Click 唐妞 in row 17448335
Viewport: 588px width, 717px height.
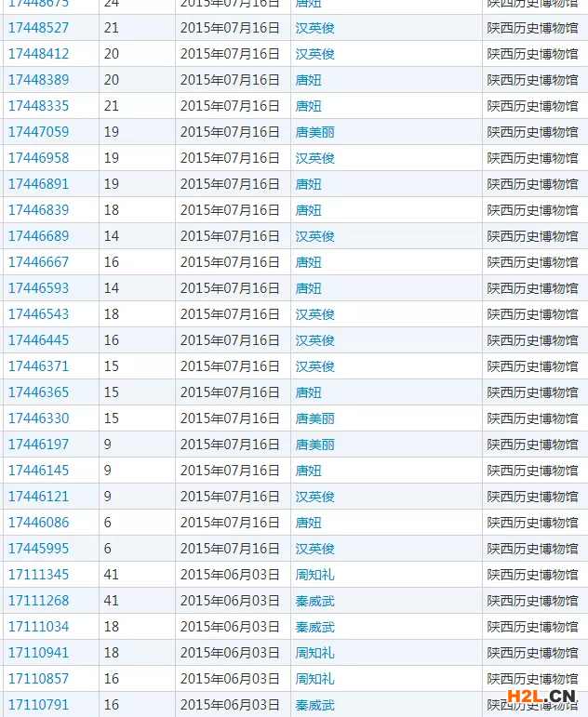coord(308,107)
